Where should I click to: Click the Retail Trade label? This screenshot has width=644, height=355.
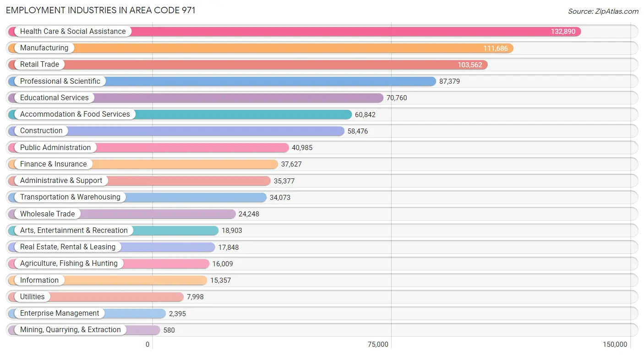pyautogui.click(x=39, y=64)
